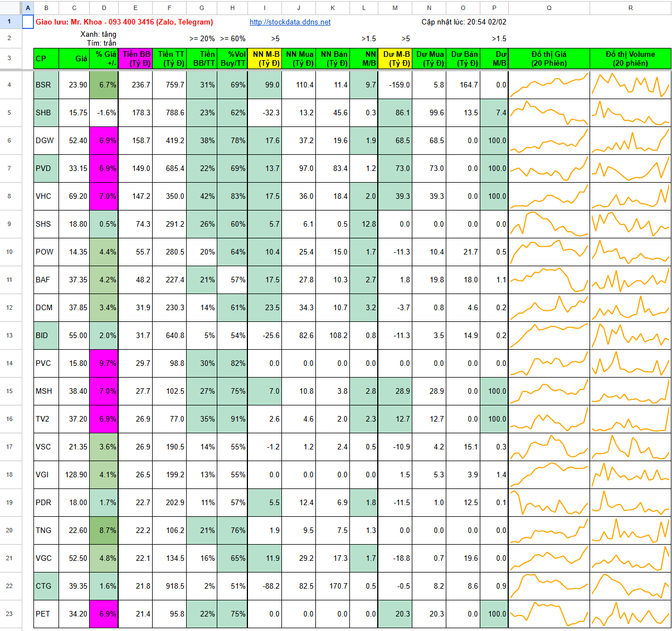Click the NN Bán header cell

[x=333, y=58]
